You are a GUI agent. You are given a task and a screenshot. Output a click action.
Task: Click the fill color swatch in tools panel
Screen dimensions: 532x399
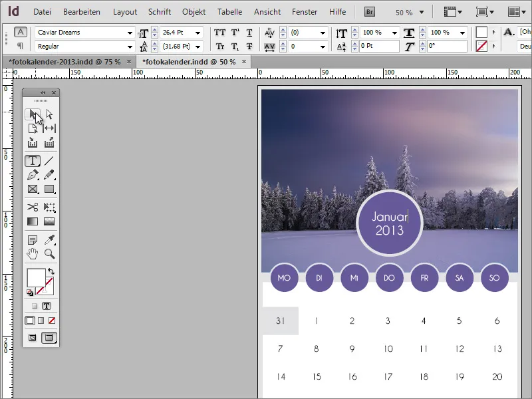[x=36, y=278]
